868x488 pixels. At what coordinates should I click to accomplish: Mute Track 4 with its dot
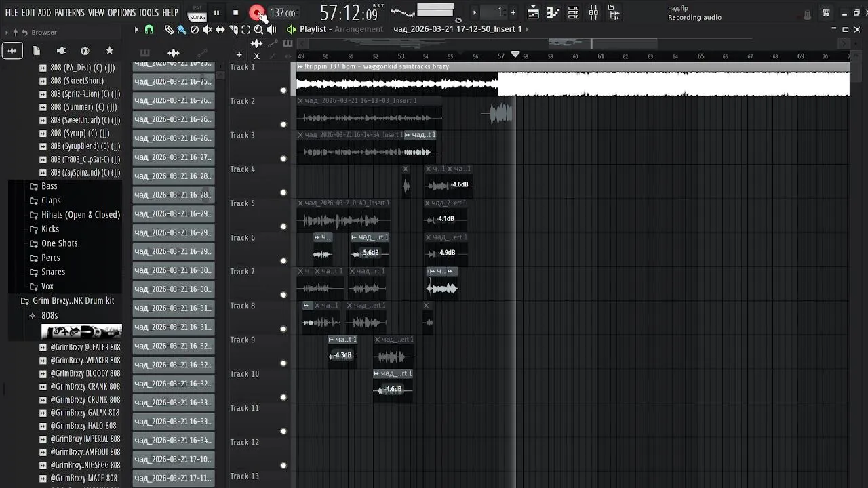(283, 192)
